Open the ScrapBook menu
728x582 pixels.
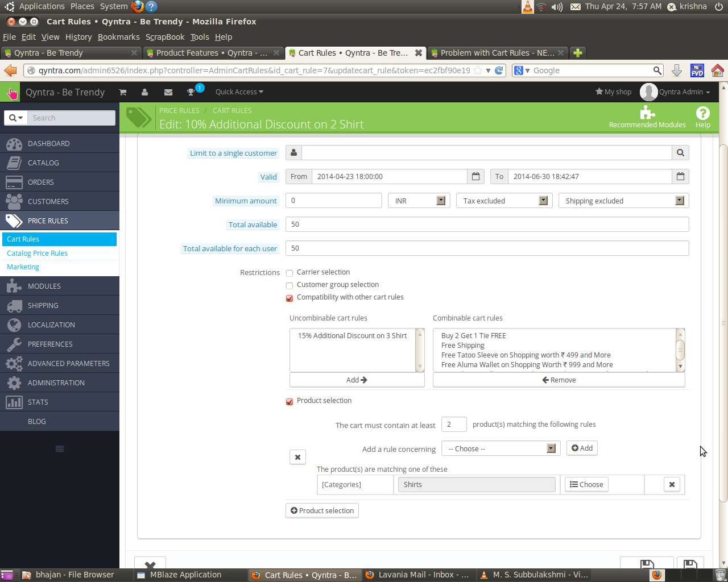point(165,37)
